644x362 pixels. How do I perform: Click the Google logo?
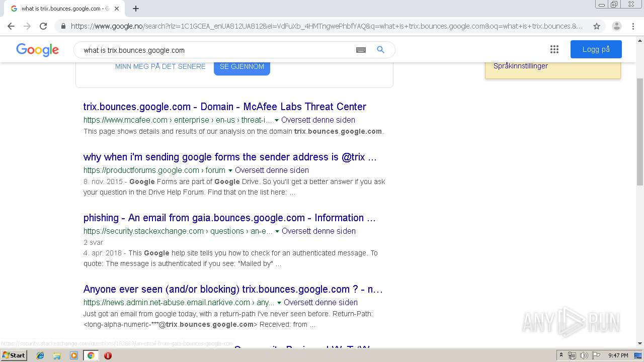[38, 49]
